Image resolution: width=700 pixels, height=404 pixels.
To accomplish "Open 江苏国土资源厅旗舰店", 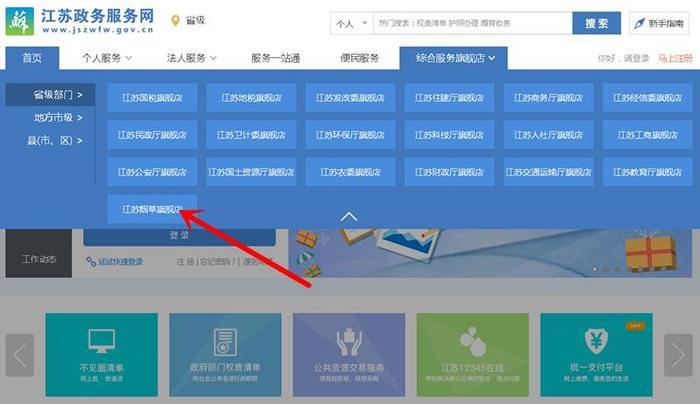I will click(x=251, y=171).
